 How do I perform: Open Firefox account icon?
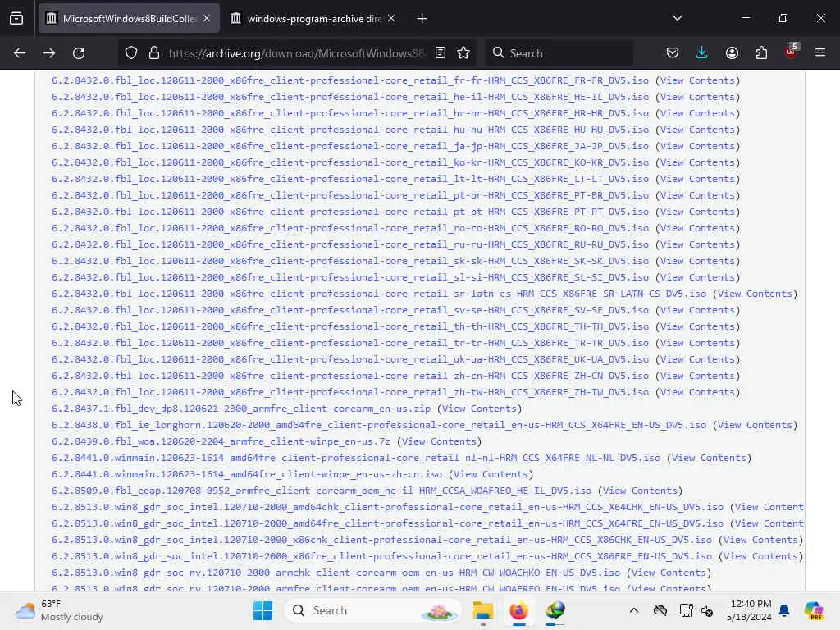(x=732, y=53)
